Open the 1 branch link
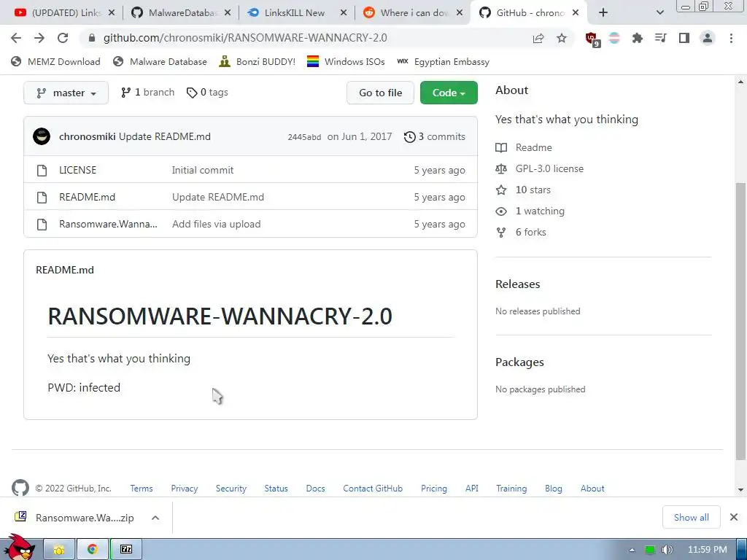747x560 pixels. [147, 93]
